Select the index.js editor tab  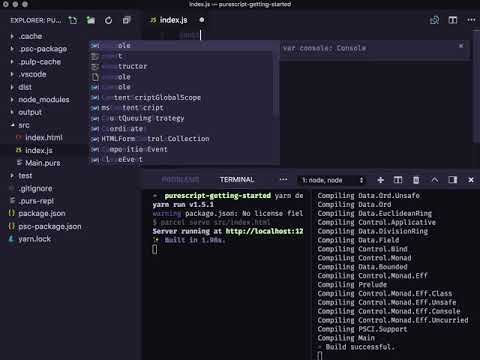(x=173, y=20)
